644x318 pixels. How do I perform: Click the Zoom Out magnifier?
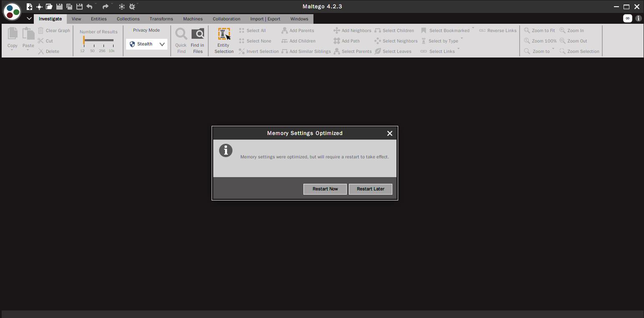563,41
